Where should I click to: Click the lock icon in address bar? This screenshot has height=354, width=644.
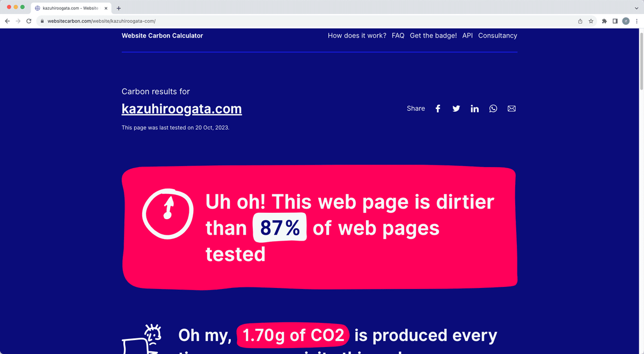42,21
